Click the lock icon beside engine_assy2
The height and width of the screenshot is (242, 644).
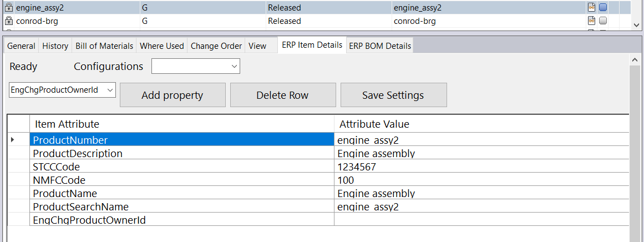pos(8,8)
